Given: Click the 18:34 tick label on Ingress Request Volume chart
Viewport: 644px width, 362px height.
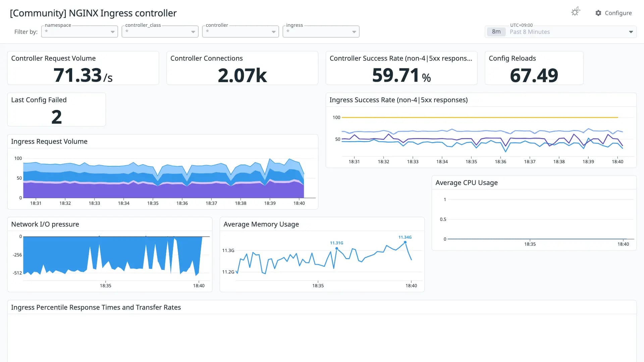Looking at the screenshot, I should coord(123,203).
